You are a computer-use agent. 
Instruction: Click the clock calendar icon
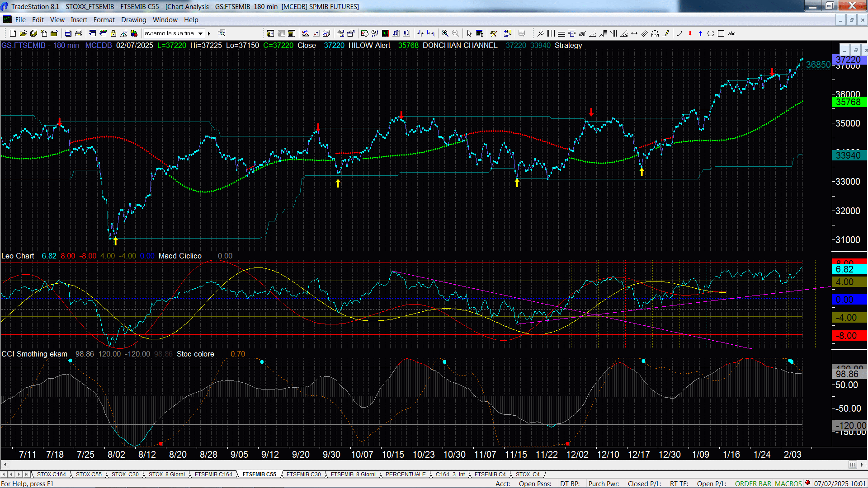click(x=364, y=33)
